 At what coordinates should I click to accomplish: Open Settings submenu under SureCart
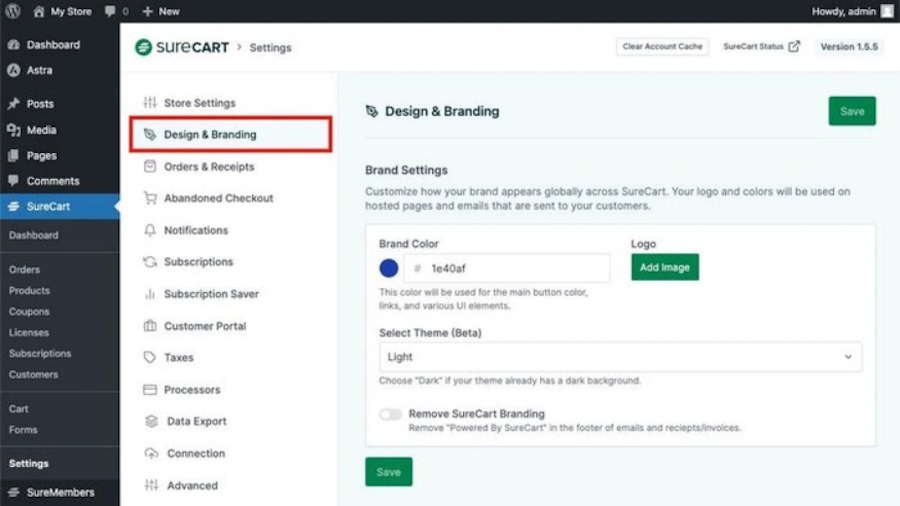click(x=29, y=464)
